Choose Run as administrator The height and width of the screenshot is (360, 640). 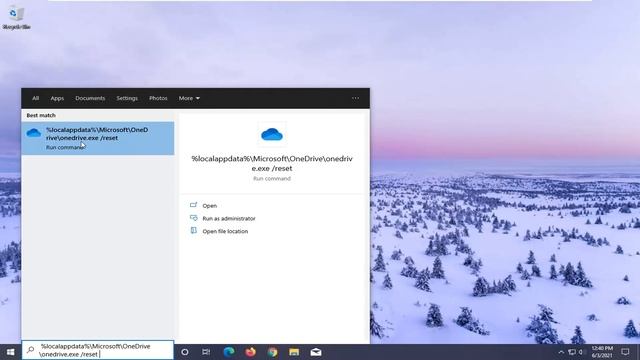coord(229,218)
